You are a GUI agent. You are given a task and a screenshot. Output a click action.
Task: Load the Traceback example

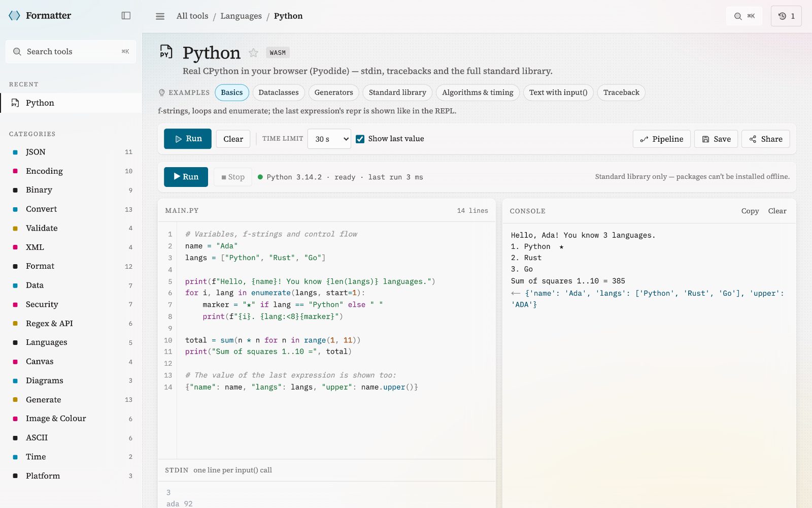pos(621,92)
